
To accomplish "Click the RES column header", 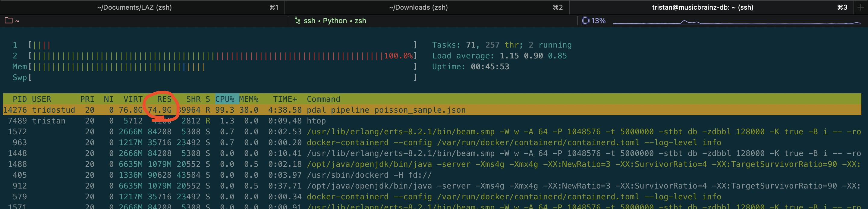I will tap(164, 99).
